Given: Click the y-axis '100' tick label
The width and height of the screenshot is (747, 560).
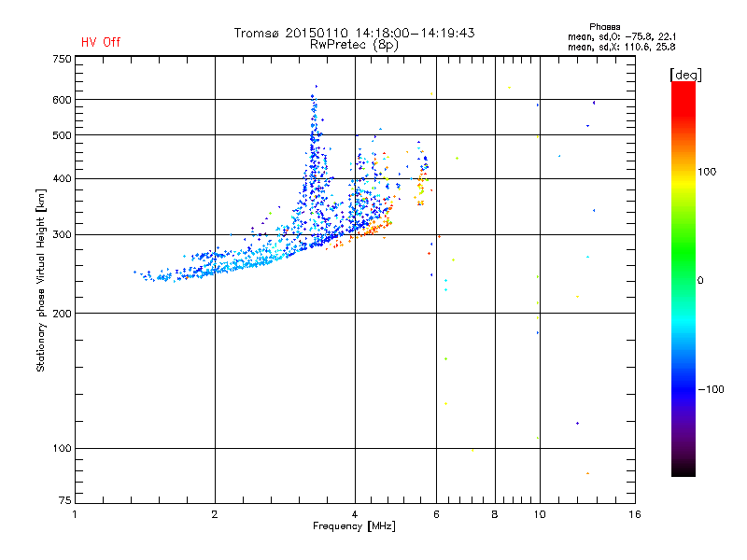Looking at the screenshot, I should tap(62, 449).
